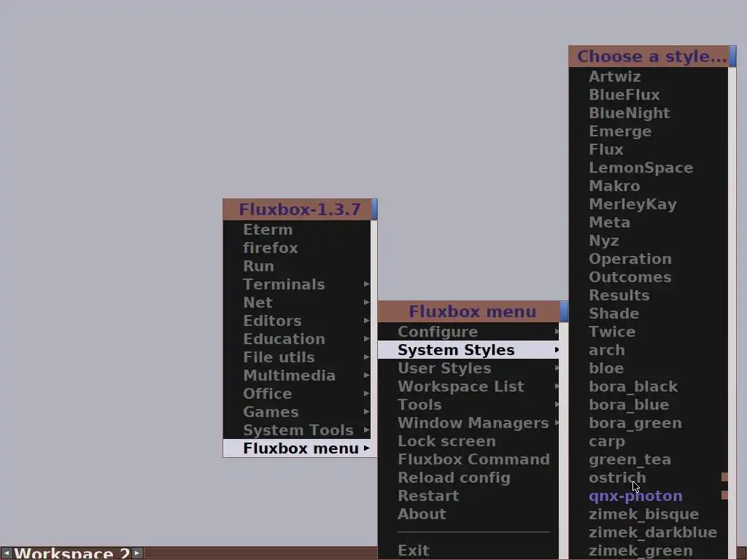Pick the highlighted qnx-photon style

pos(649,496)
